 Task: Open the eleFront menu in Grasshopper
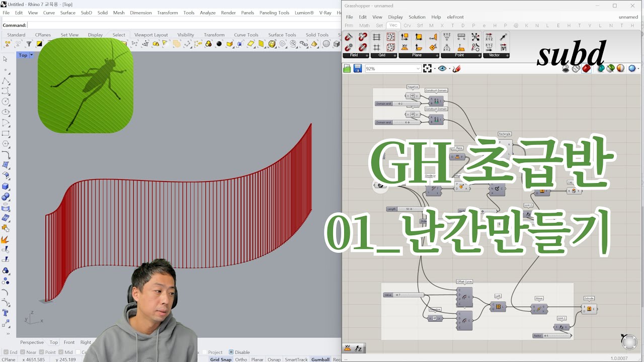click(455, 17)
